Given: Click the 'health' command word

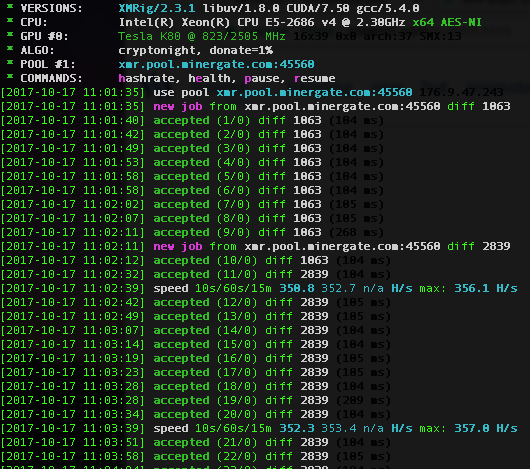Looking at the screenshot, I should 210,78.
